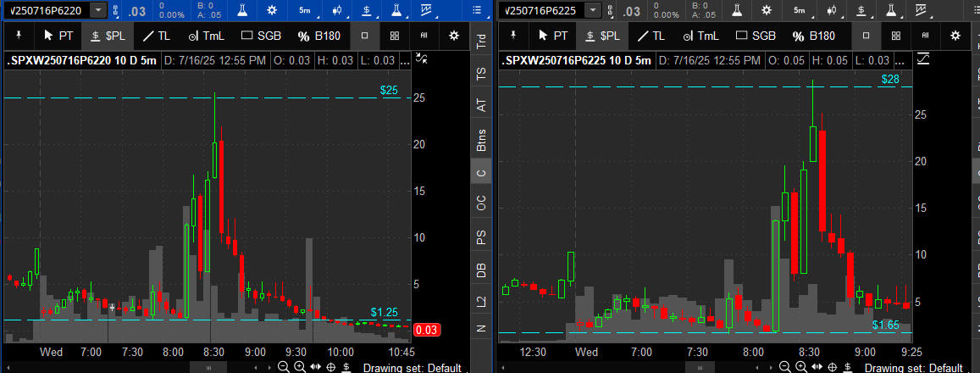Open the TS sidebar tab
The height and width of the screenshot is (373, 980).
click(481, 73)
